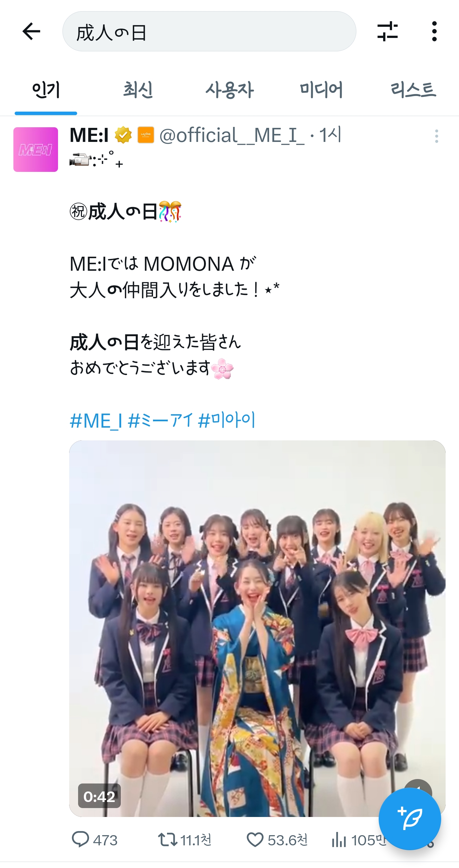459x868 pixels.
Task: Retweet the ME:I post
Action: click(185, 840)
